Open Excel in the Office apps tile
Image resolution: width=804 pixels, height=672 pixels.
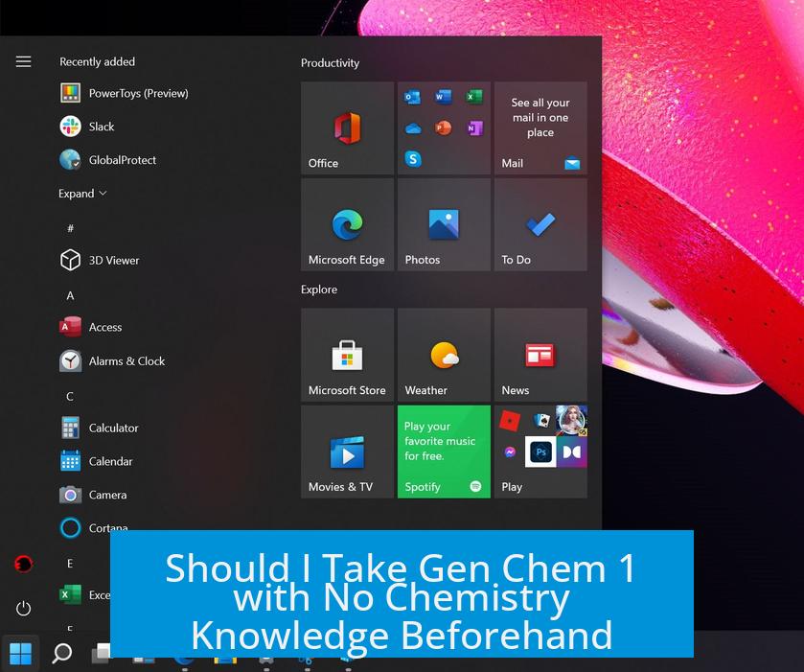tap(473, 97)
